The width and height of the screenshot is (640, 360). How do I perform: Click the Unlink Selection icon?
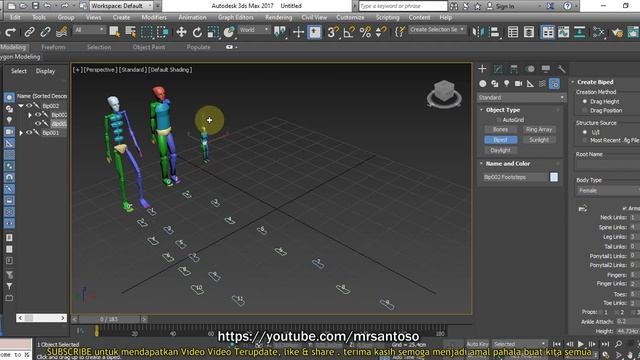(45, 32)
